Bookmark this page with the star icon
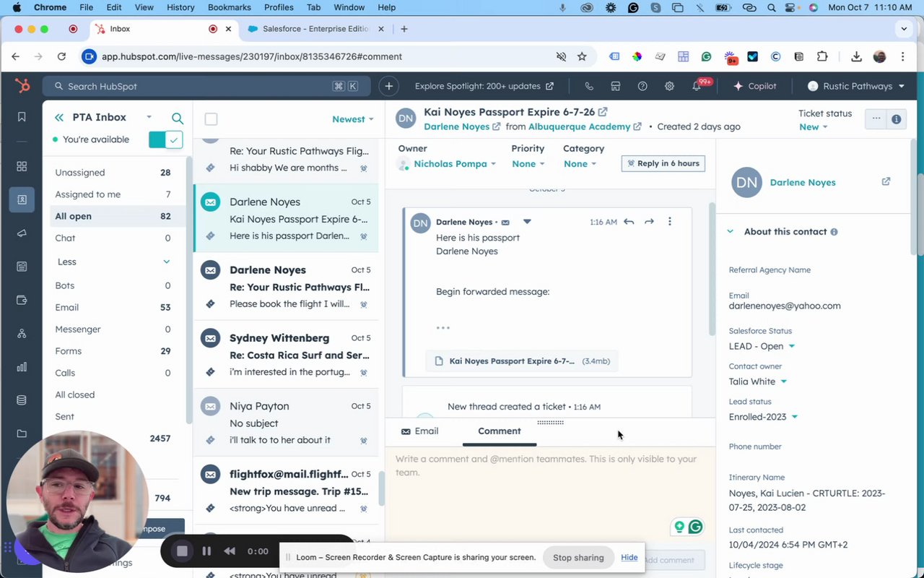 click(582, 56)
